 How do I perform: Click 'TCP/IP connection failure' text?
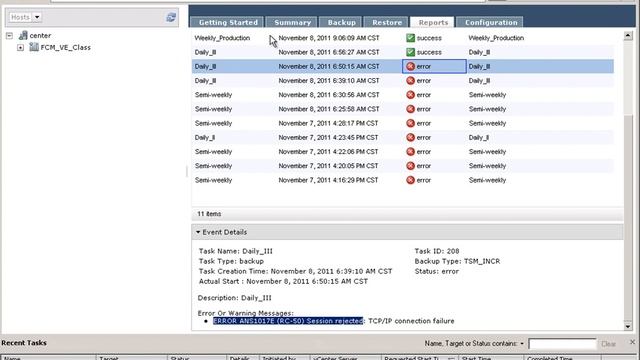click(x=411, y=321)
